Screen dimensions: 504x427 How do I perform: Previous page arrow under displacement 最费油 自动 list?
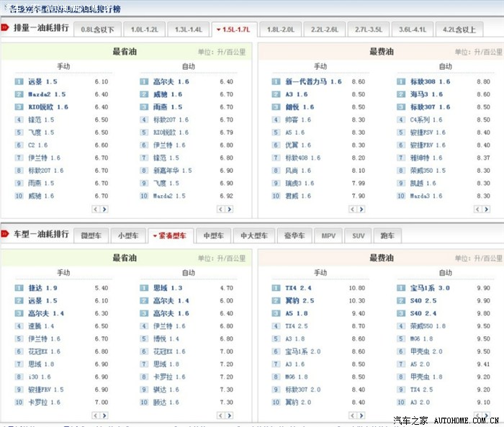point(477,210)
